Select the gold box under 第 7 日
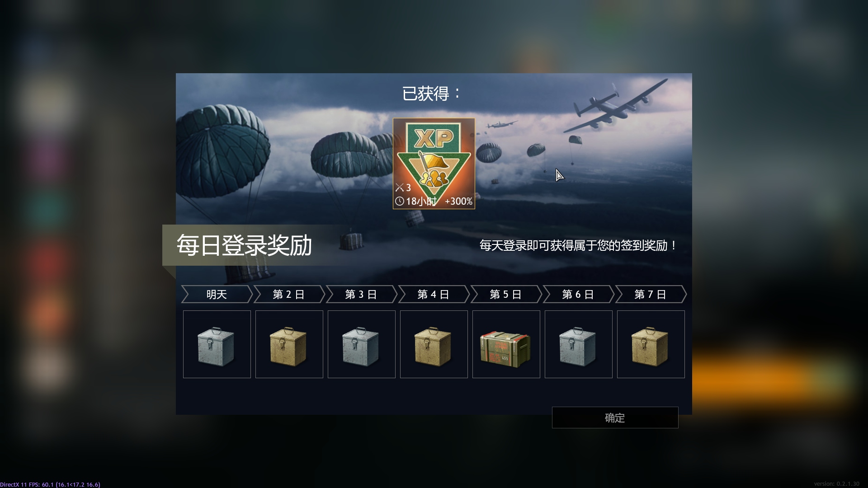The height and width of the screenshot is (488, 868). pyautogui.click(x=651, y=344)
